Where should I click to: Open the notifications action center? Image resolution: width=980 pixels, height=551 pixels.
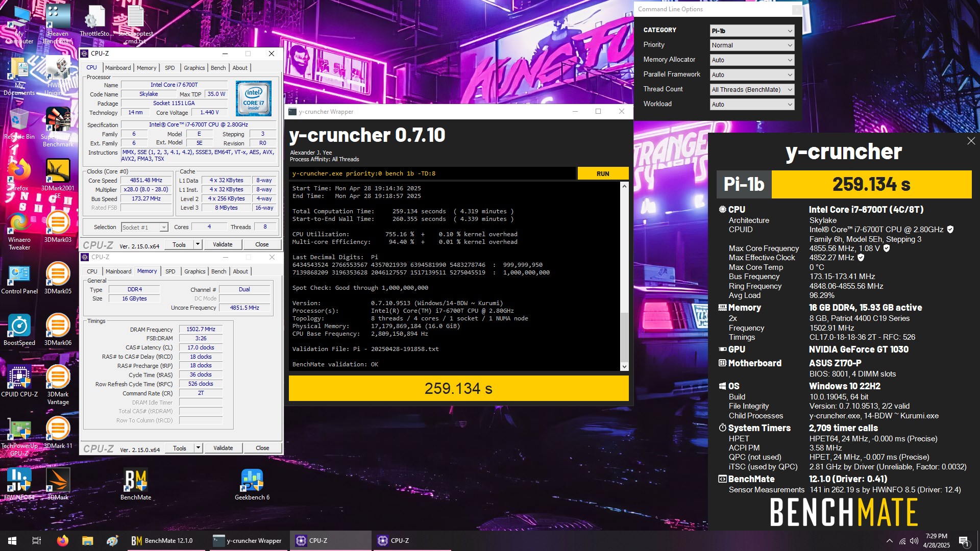964,541
